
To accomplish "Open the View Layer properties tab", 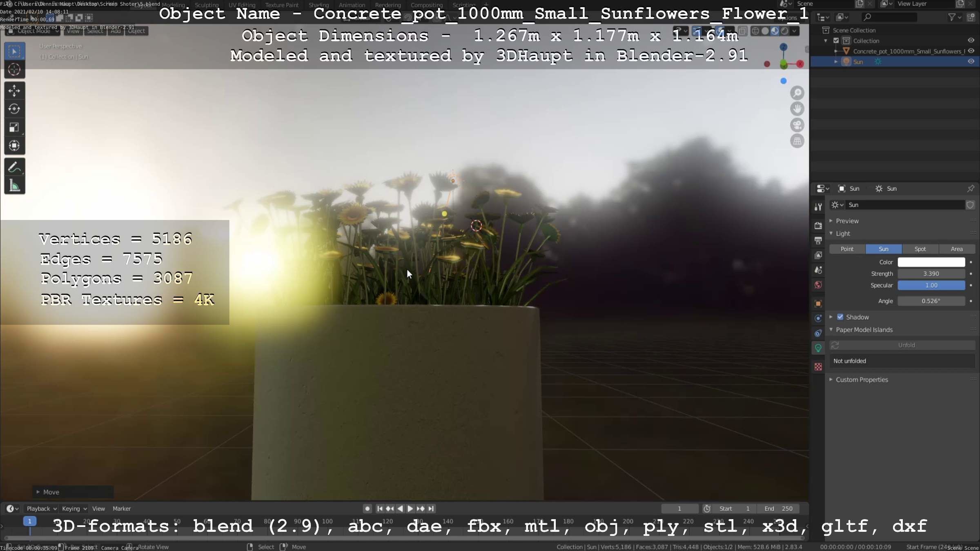I will tap(818, 255).
